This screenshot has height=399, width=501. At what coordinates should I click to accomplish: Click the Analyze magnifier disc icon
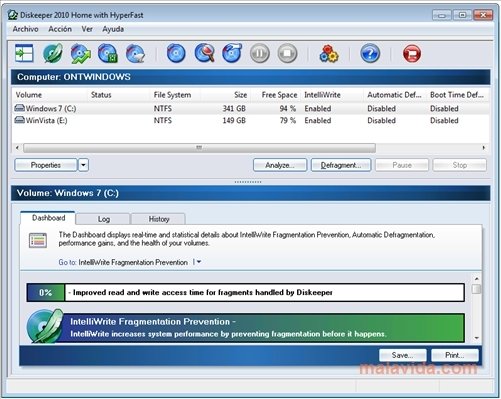point(204,53)
